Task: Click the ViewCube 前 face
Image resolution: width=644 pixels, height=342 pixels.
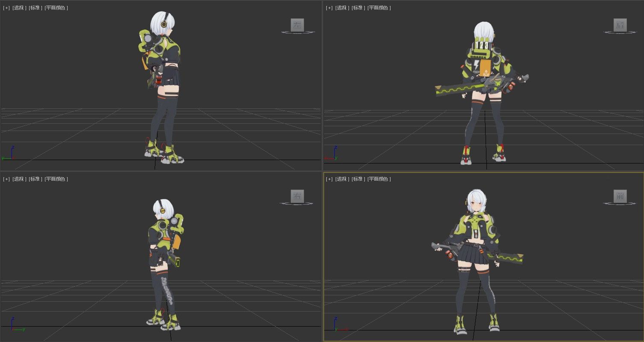Action: click(x=620, y=196)
